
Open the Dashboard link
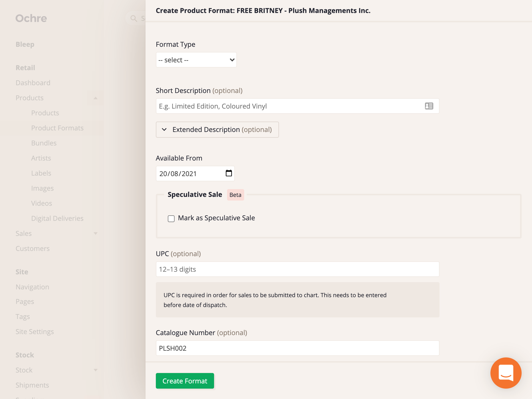click(33, 83)
